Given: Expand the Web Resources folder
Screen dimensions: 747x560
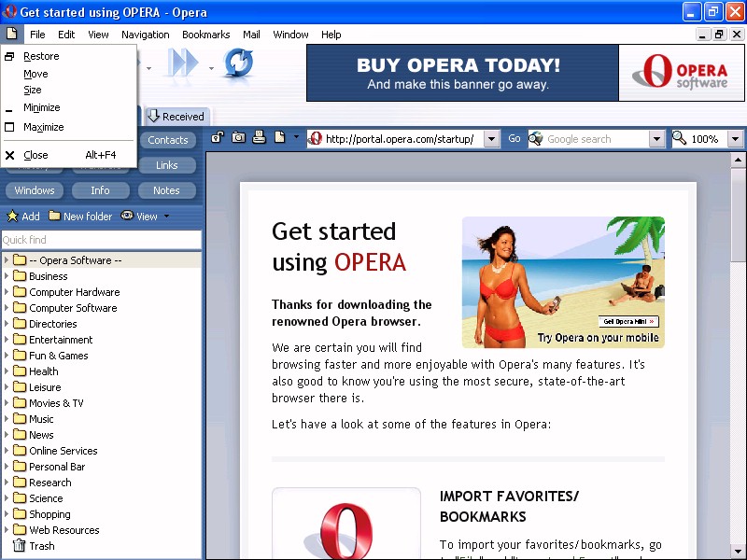Looking at the screenshot, I should (x=7, y=529).
